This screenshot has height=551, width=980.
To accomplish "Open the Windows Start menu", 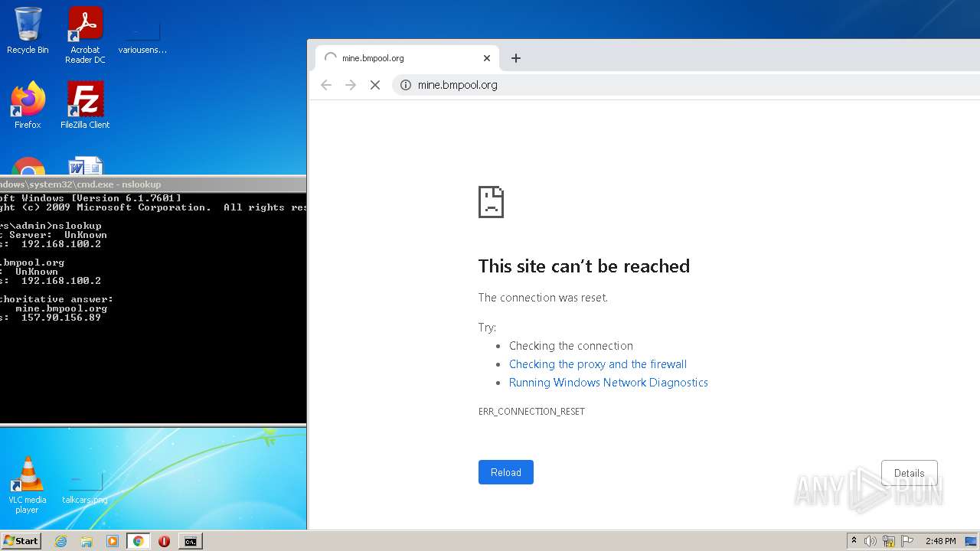I will [x=21, y=540].
